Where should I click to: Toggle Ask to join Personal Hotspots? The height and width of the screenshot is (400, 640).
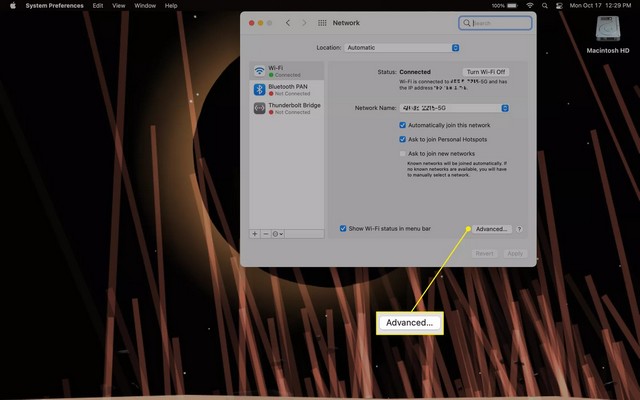click(x=403, y=139)
